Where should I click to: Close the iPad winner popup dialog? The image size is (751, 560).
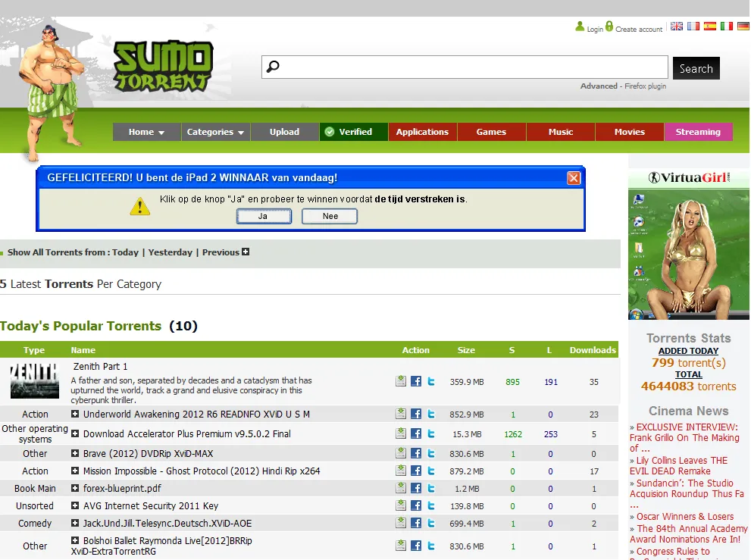click(574, 178)
